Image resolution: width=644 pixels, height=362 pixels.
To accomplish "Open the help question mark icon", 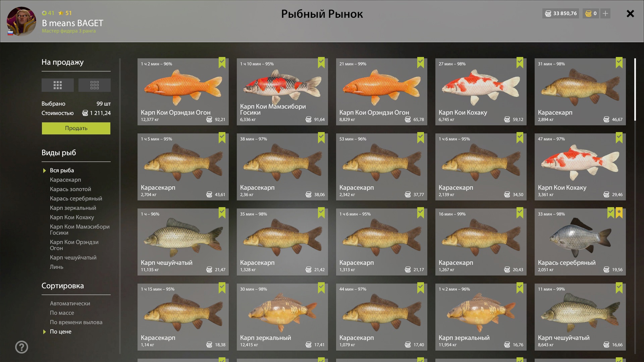I will [x=21, y=347].
